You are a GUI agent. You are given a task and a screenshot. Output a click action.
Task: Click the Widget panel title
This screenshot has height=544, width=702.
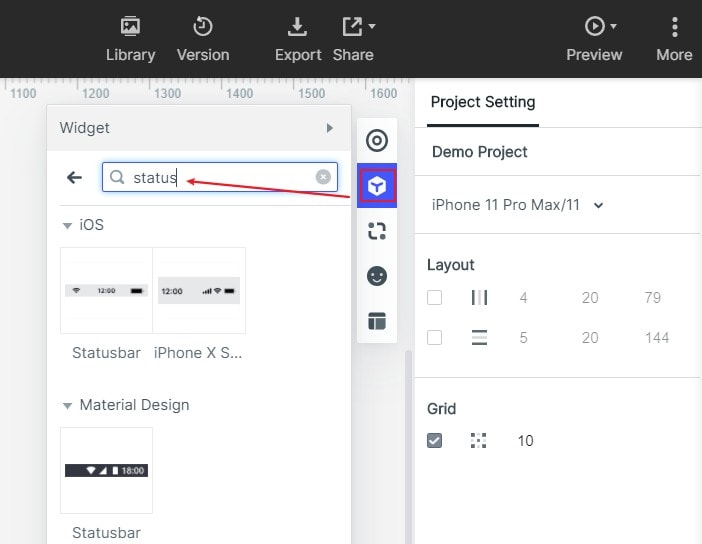click(85, 128)
